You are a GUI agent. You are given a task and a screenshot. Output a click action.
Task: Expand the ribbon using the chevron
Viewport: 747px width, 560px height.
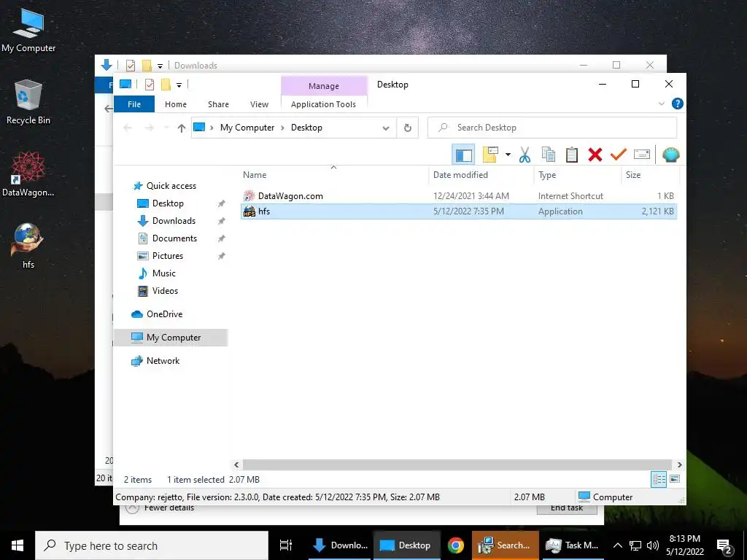click(x=661, y=104)
